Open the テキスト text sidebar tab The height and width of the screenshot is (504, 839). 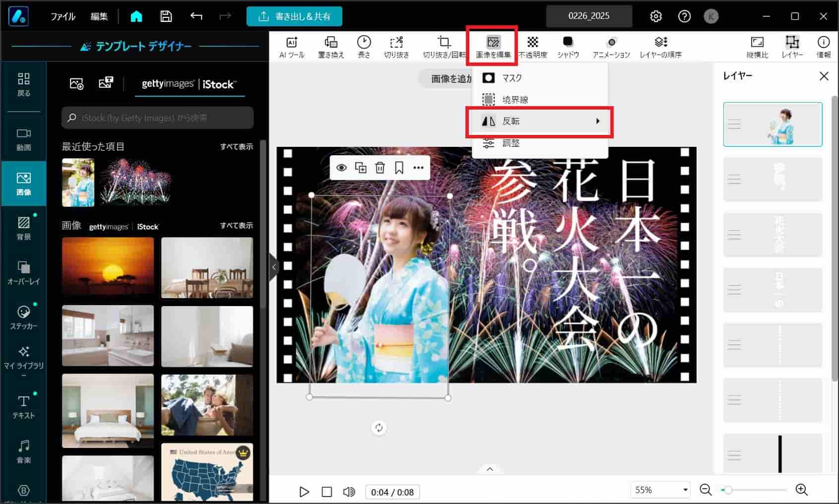(24, 407)
